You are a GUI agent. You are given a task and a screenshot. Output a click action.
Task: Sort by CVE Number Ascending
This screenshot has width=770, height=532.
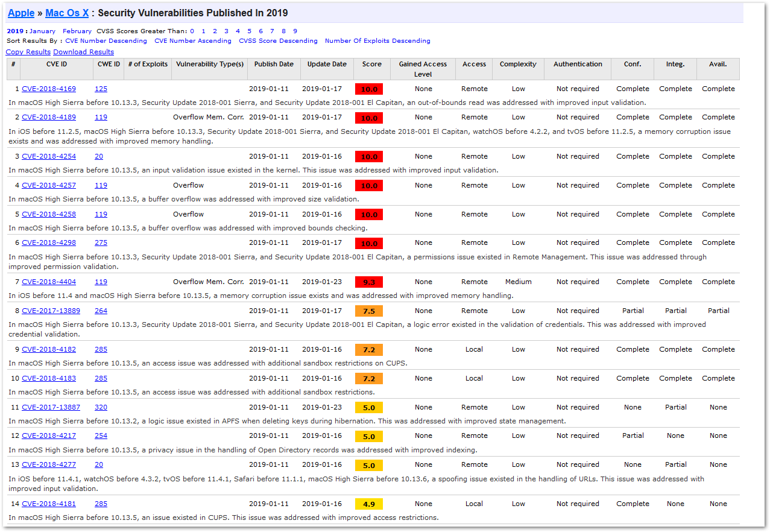[x=193, y=41]
